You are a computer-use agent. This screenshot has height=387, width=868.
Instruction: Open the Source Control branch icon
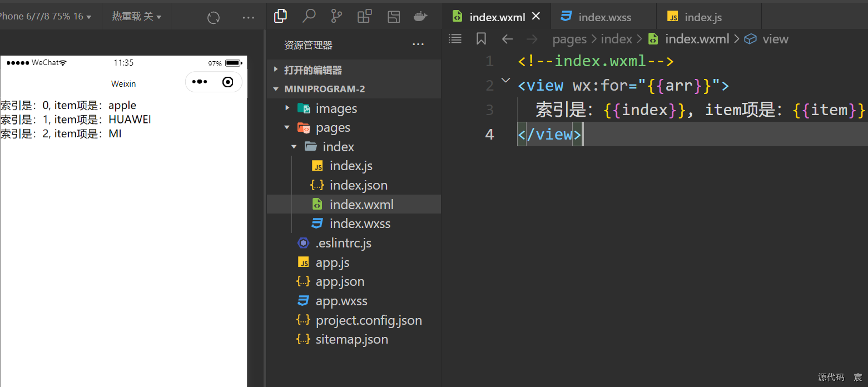[336, 16]
